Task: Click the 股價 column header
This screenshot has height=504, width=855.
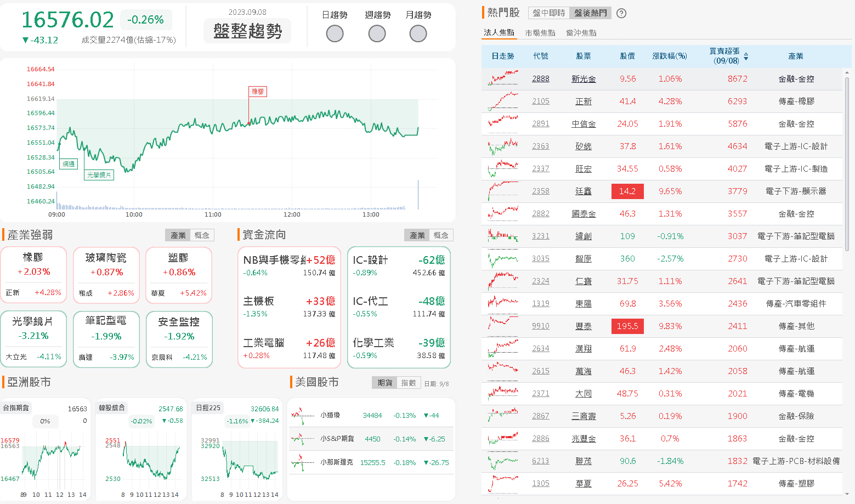Action: [627, 56]
